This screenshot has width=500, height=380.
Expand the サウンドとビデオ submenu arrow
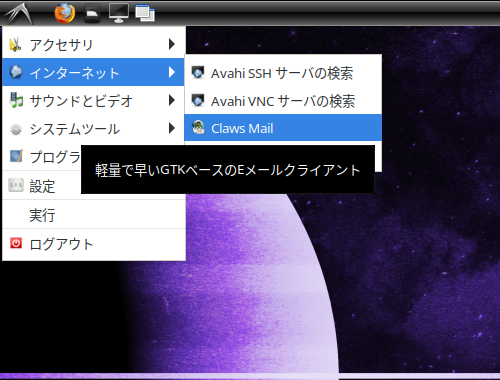pyautogui.click(x=172, y=100)
